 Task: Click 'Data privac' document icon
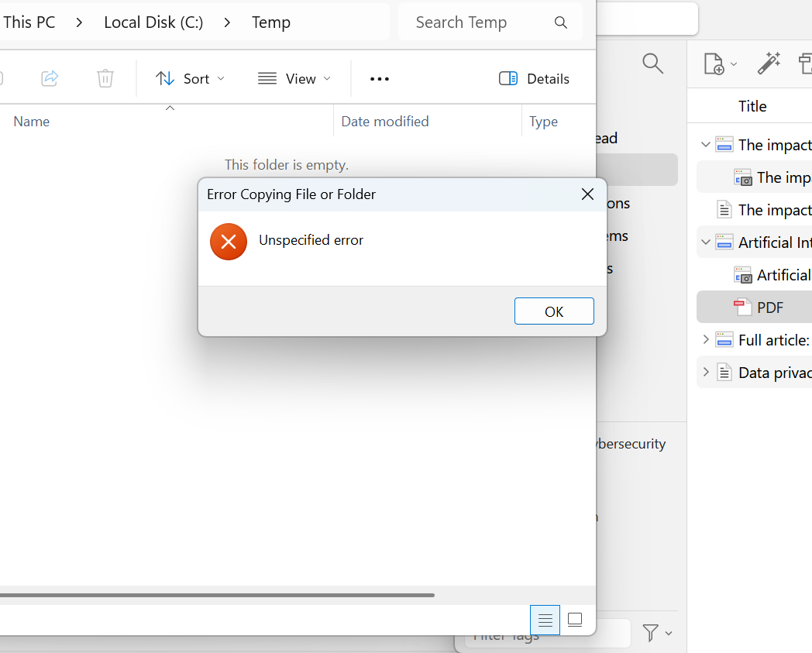tap(724, 373)
